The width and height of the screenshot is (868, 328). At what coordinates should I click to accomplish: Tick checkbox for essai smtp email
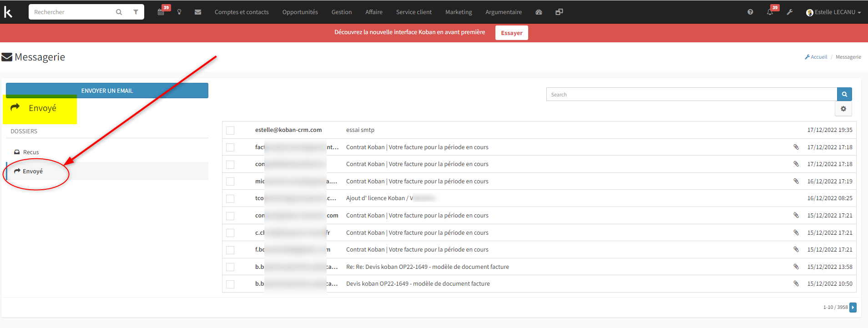[230, 131]
